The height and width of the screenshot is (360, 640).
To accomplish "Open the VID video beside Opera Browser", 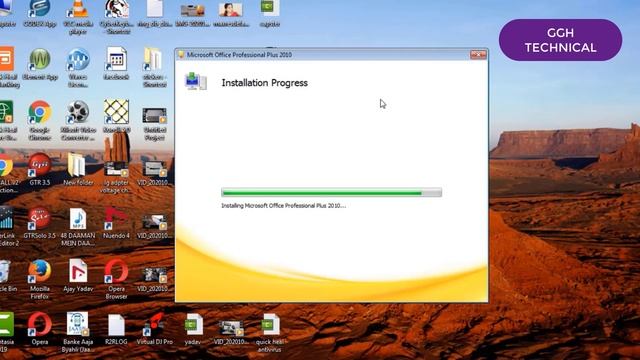I will (155, 275).
